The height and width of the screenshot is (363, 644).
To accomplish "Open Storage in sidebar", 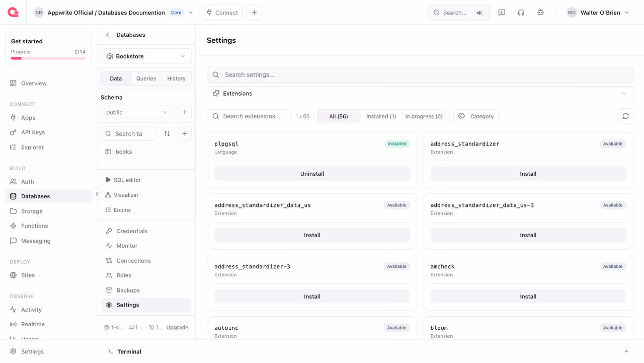I will point(48,211).
